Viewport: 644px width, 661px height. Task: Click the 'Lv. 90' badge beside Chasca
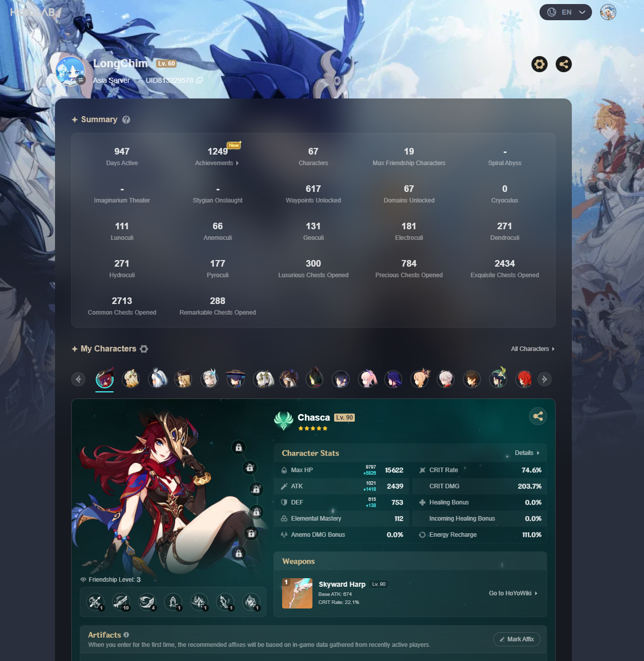click(x=345, y=418)
